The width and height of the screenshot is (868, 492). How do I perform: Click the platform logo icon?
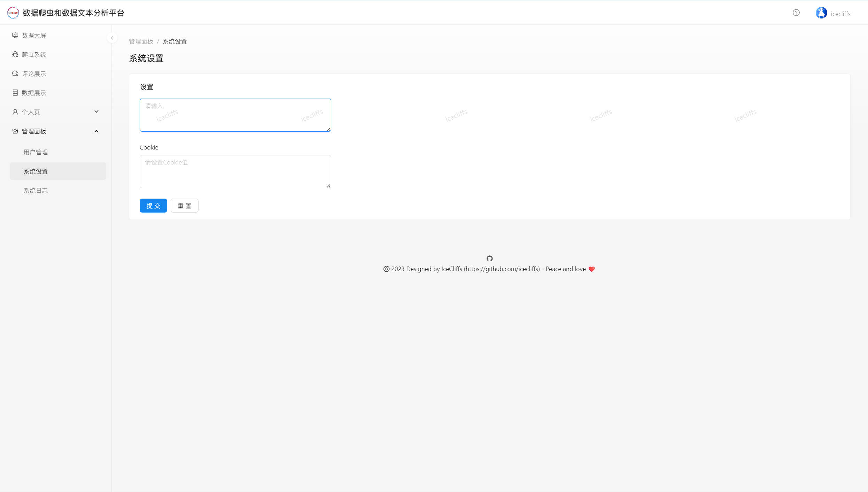tap(13, 13)
